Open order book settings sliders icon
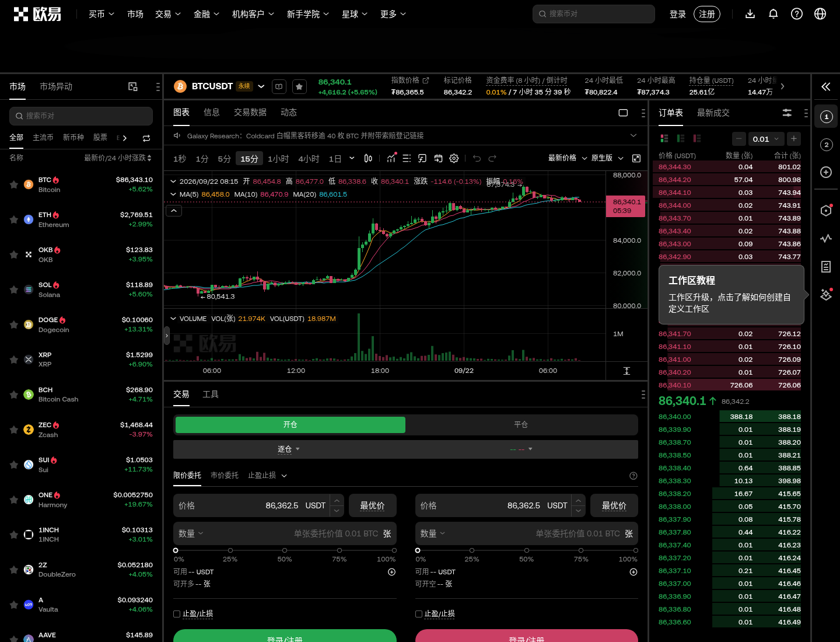The width and height of the screenshot is (840, 642). click(x=787, y=113)
